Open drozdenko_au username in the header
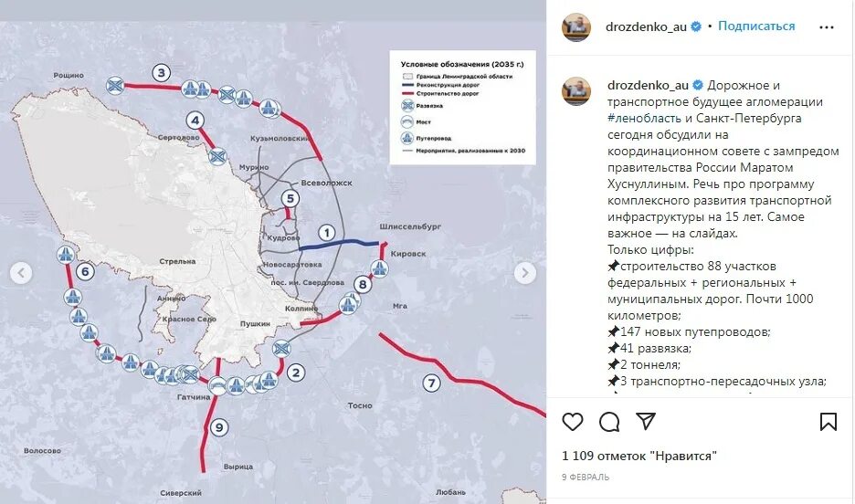 pyautogui.click(x=646, y=26)
